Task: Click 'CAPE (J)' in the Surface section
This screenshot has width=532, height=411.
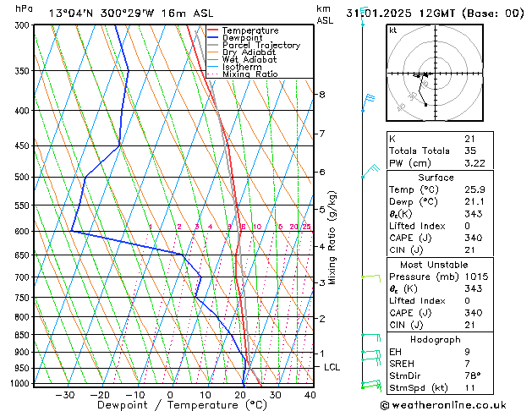Action: [x=410, y=238]
